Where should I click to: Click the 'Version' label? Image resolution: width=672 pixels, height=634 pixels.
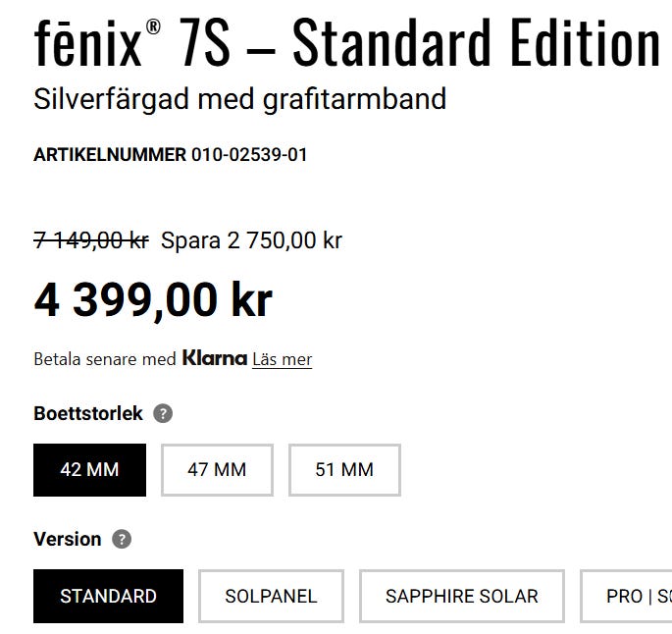click(67, 539)
